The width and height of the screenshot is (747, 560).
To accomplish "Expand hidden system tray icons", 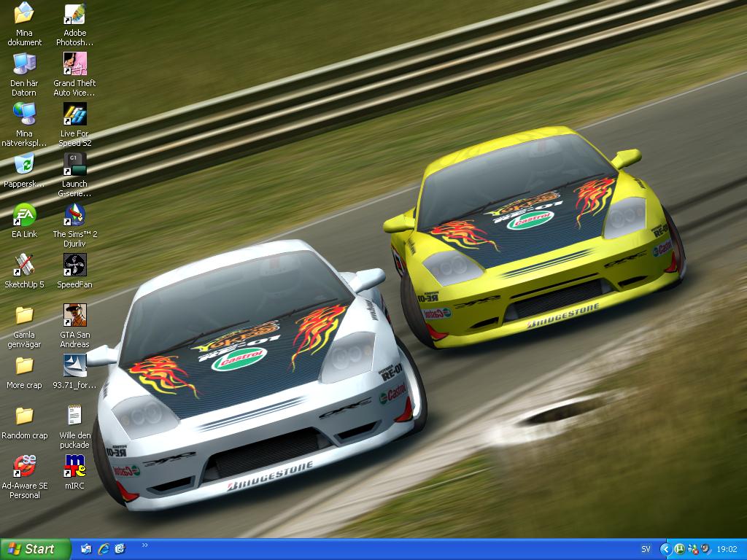I will pos(665,550).
